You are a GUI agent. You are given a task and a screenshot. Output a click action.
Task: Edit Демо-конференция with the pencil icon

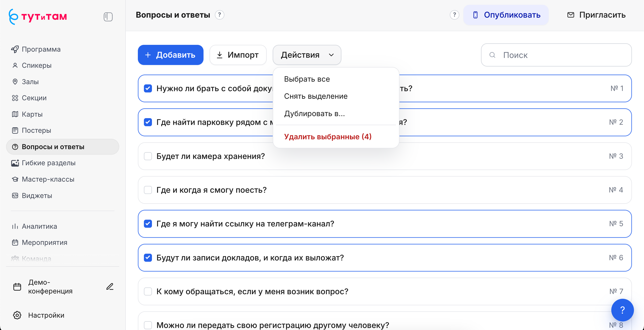click(110, 287)
